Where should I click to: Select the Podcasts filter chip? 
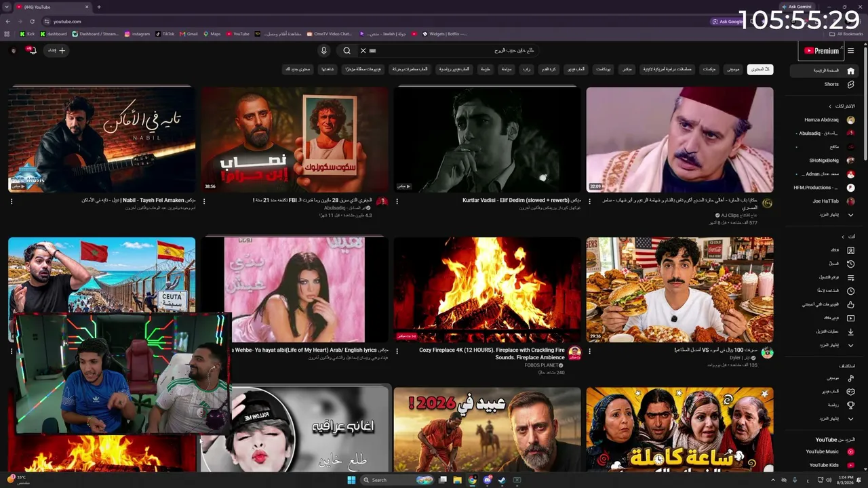(604, 69)
